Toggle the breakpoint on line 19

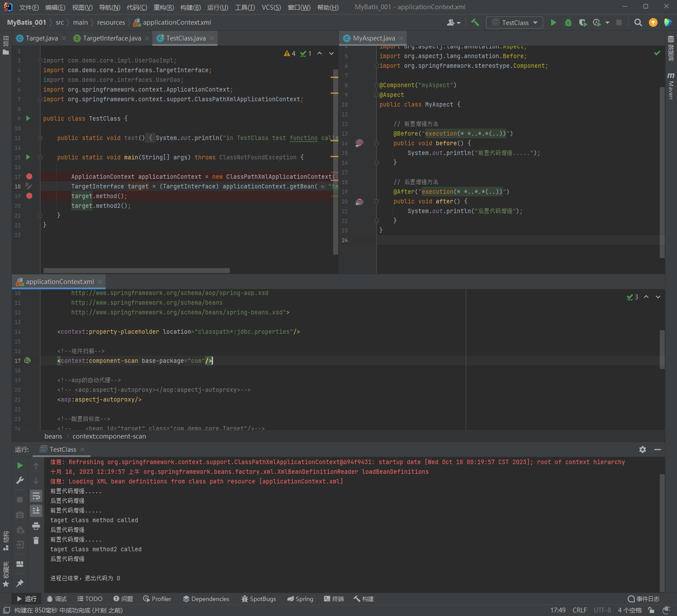[x=29, y=196]
